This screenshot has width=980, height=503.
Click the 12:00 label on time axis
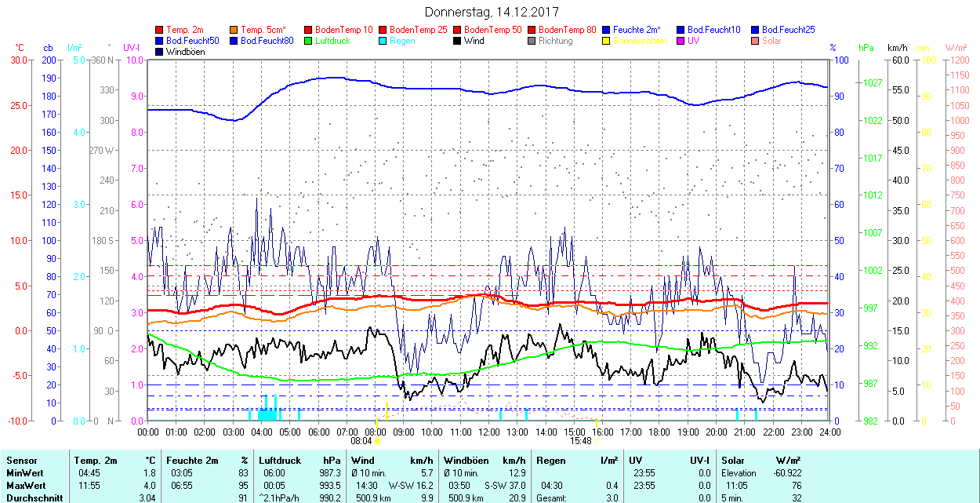click(489, 432)
